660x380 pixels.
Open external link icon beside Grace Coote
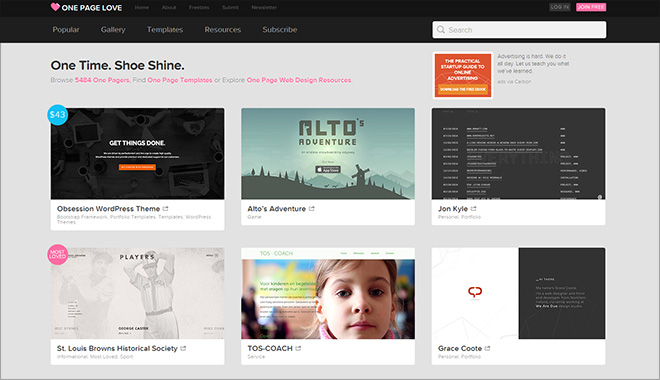487,348
